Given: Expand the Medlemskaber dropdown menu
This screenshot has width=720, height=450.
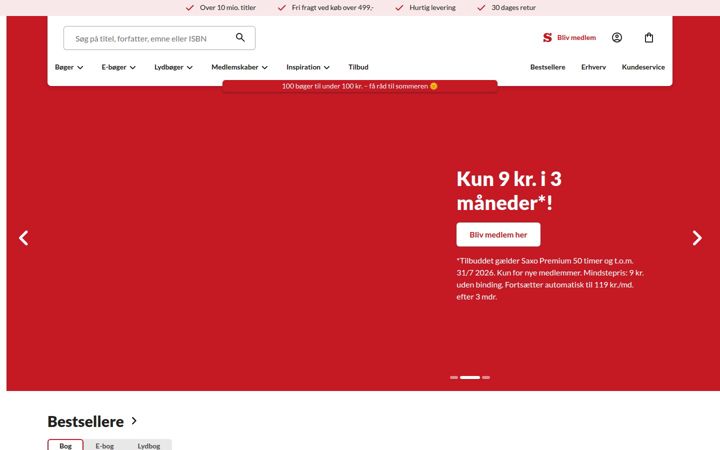Looking at the screenshot, I should [x=239, y=67].
